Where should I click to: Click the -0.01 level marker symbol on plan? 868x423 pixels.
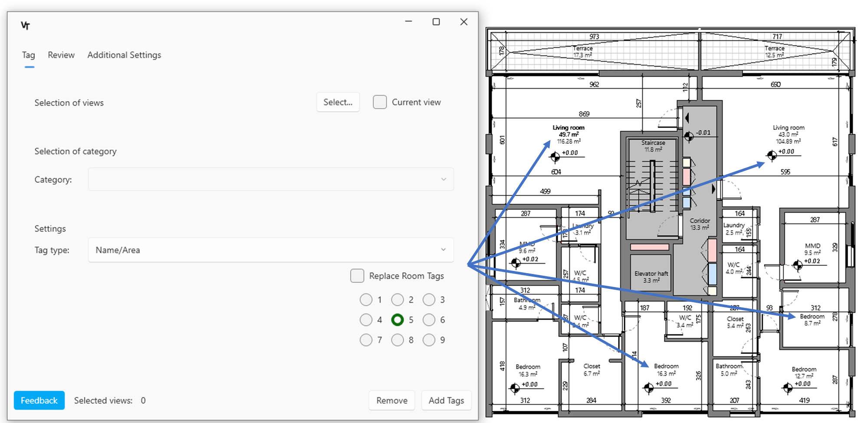coord(689,137)
